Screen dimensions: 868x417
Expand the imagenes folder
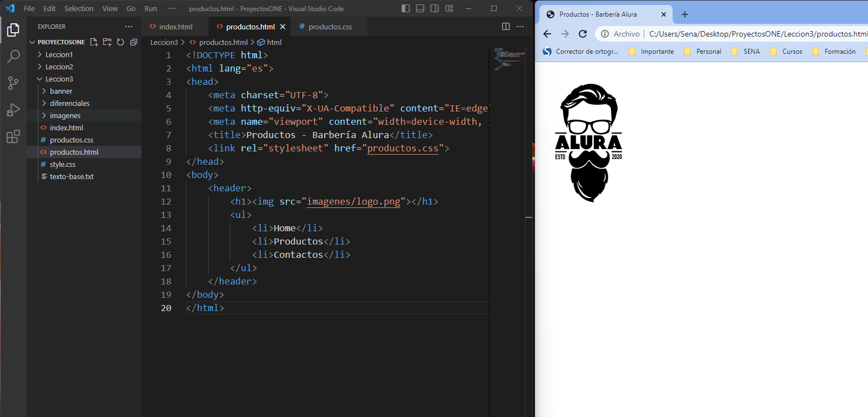coord(84,115)
